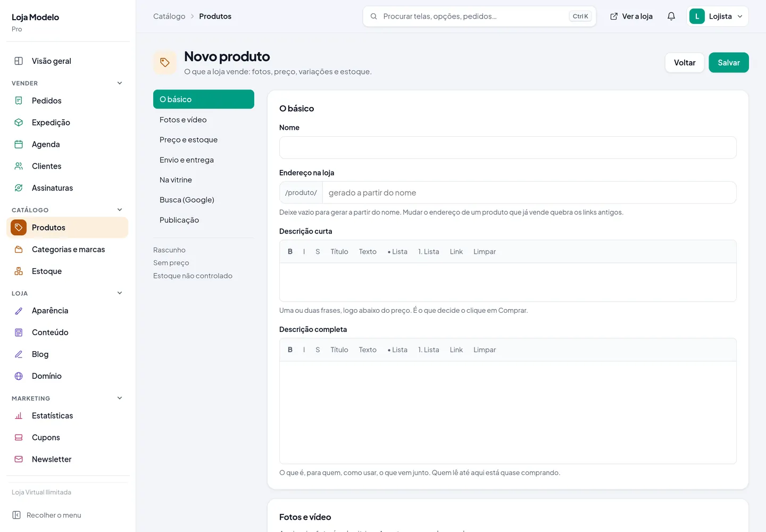Click the Produtos breadcrumb
766x532 pixels.
[x=215, y=16]
